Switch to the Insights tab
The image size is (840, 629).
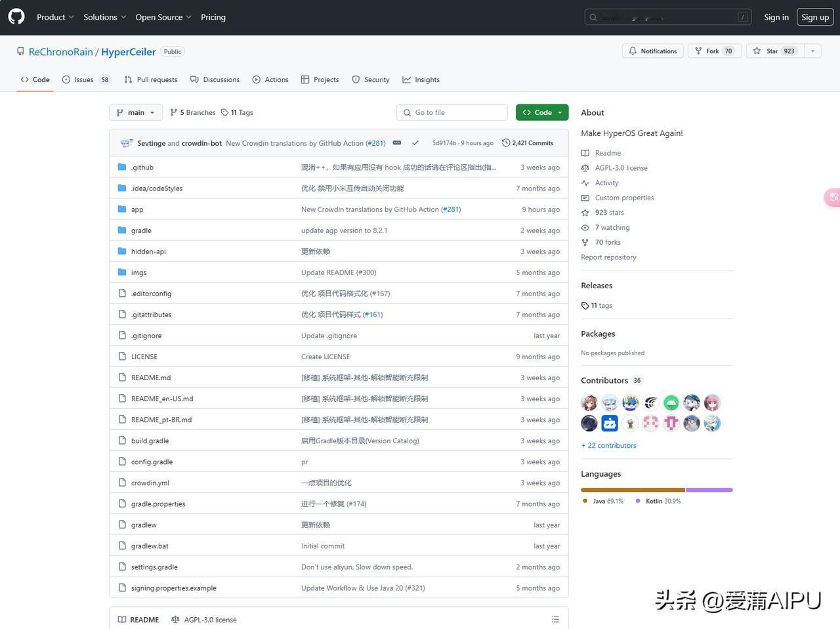(421, 79)
